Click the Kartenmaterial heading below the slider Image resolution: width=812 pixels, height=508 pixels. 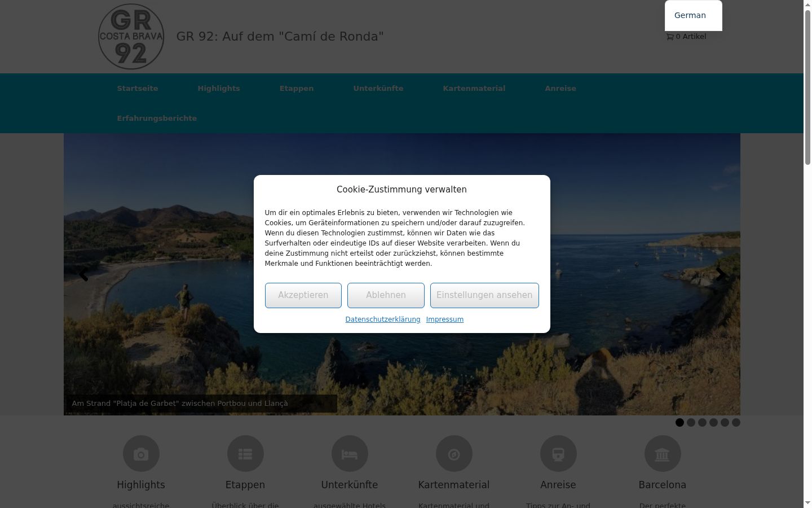[x=454, y=485]
